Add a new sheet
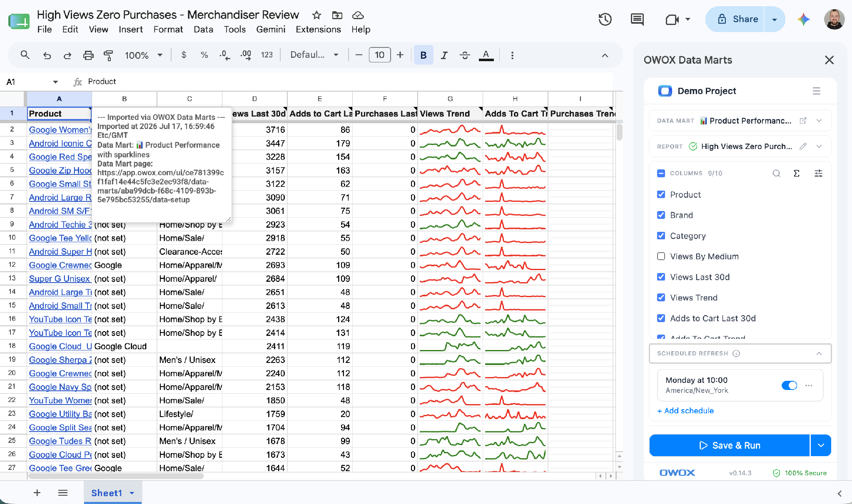This screenshot has height=504, width=852. tap(37, 493)
